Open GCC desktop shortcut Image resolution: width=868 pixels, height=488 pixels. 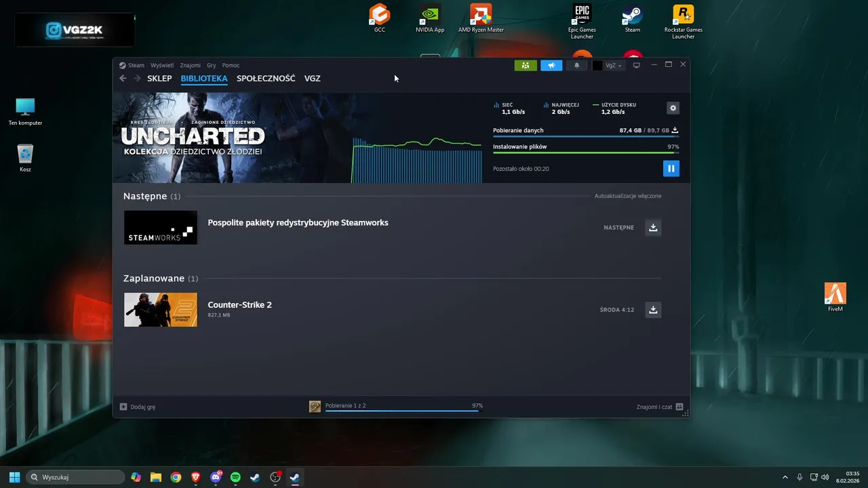coord(380,18)
